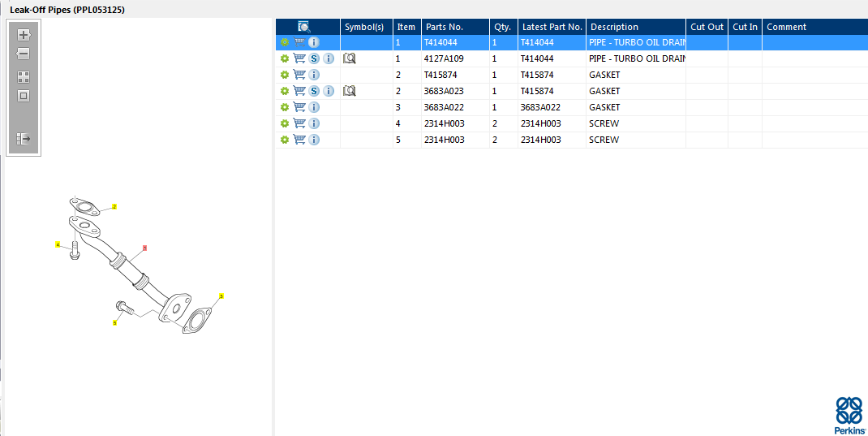Click the gear icon on the T415874 row
868x436 pixels.
(x=285, y=74)
